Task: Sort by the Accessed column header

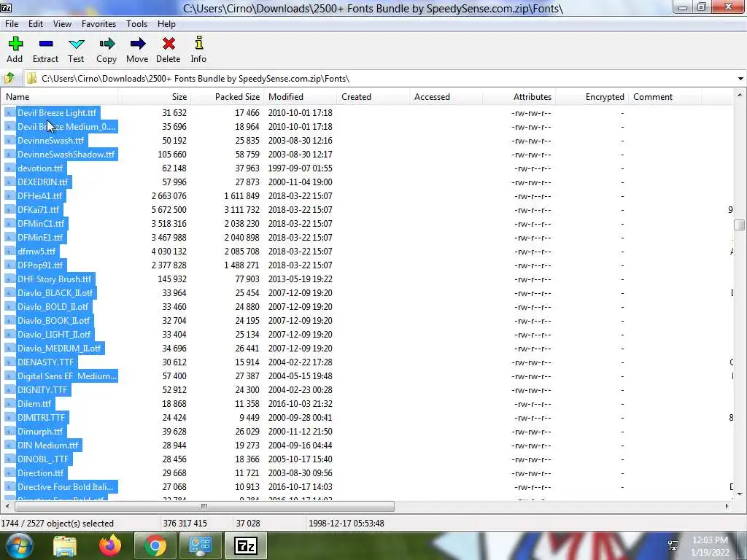Action: pyautogui.click(x=446, y=97)
